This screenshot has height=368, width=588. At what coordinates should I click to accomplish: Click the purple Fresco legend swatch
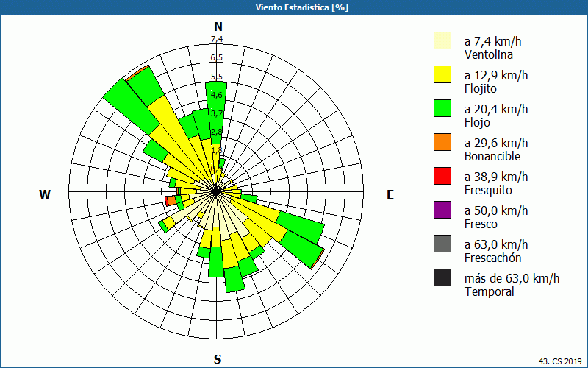tap(442, 210)
